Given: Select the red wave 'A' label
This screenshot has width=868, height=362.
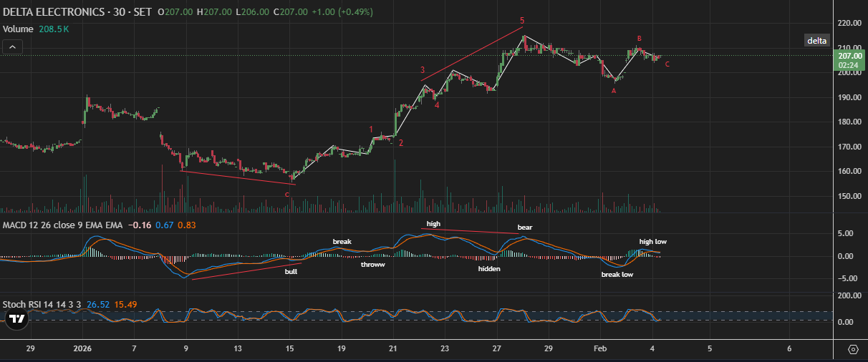Looking at the screenshot, I should pos(614,91).
